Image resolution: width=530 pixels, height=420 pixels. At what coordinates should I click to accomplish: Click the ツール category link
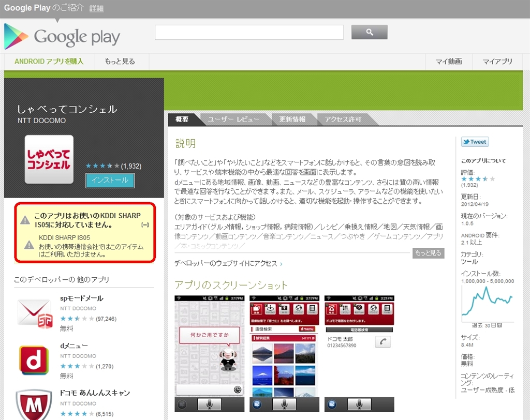tap(469, 262)
